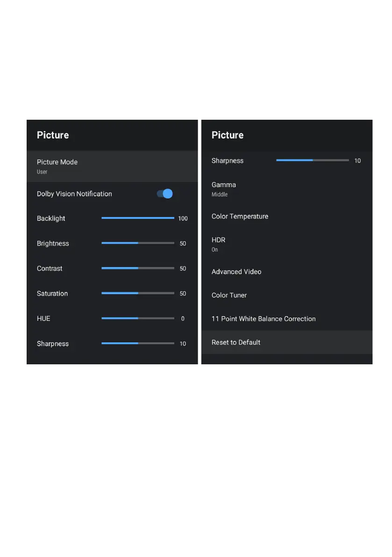Viewport: 392px width, 557px height.
Task: Click the Dolby Vision Notification label
Action: click(74, 194)
